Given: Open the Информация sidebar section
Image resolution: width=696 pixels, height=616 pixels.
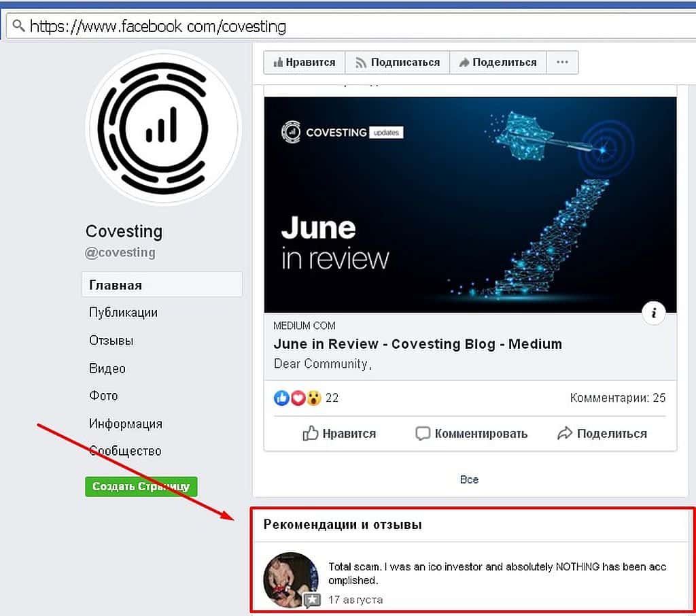Looking at the screenshot, I should 125,424.
